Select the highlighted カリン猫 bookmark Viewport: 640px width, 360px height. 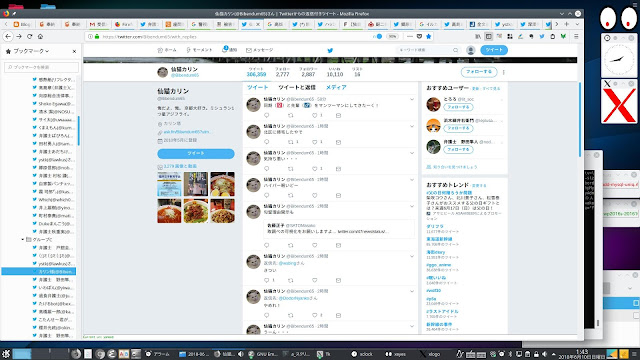point(39,271)
